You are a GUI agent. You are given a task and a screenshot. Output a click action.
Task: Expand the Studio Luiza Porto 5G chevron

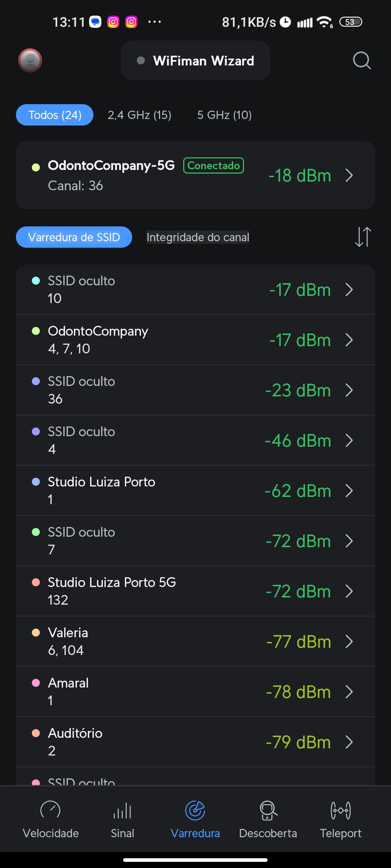(x=349, y=591)
